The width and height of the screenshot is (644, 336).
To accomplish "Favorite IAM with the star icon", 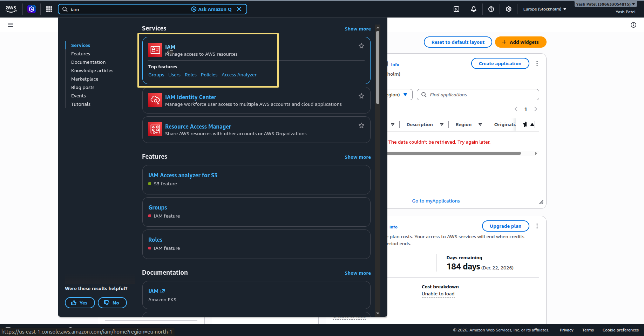I will (x=361, y=46).
